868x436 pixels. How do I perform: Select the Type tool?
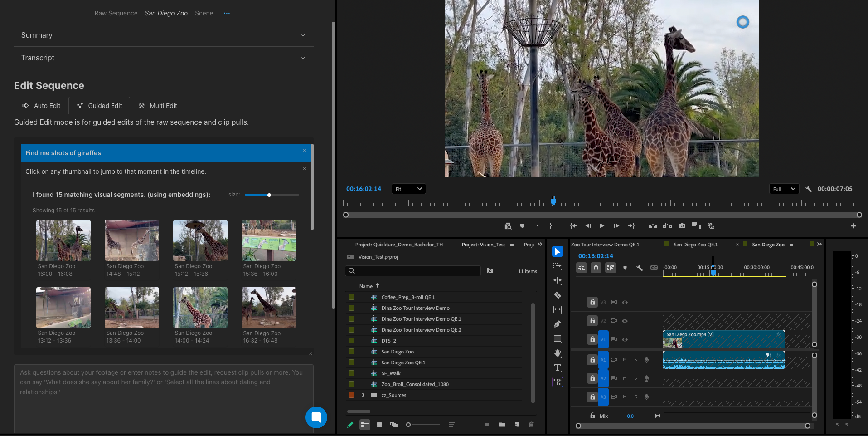click(558, 367)
